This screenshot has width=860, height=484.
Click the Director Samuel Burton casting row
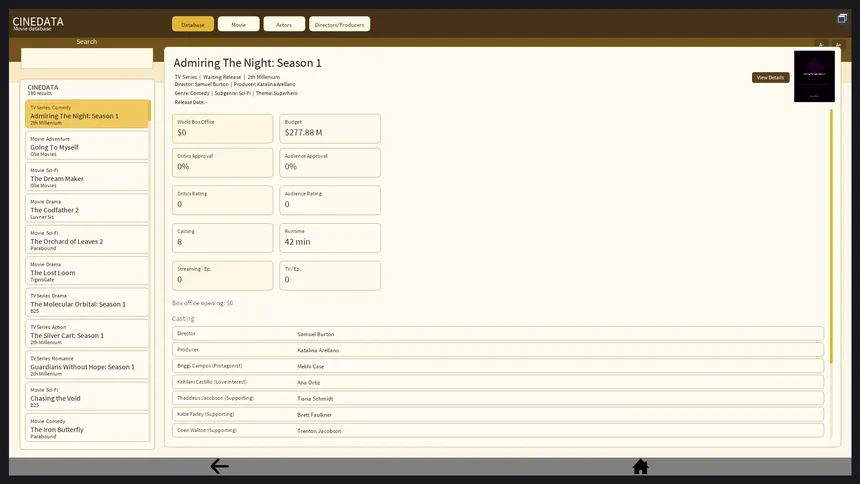[x=497, y=334]
